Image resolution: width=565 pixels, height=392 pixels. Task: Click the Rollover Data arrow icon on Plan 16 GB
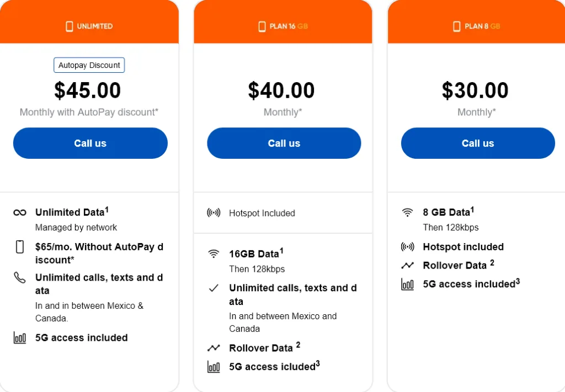click(x=215, y=347)
